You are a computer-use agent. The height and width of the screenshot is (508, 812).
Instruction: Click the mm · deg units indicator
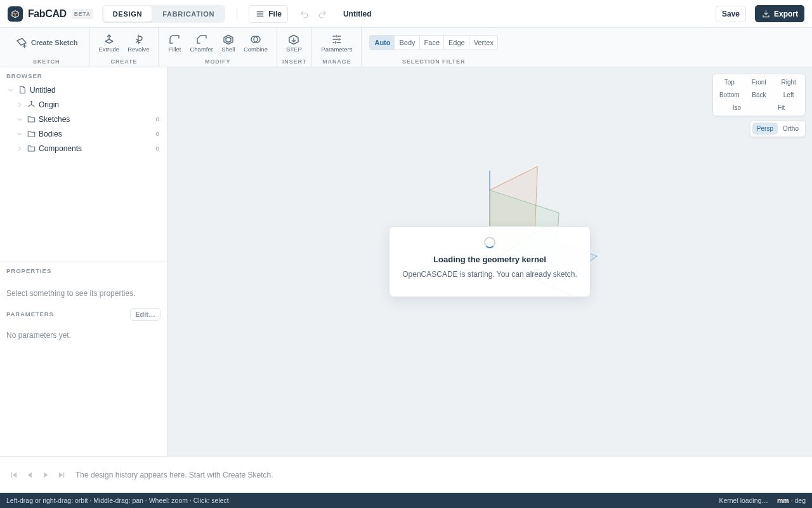pyautogui.click(x=791, y=500)
